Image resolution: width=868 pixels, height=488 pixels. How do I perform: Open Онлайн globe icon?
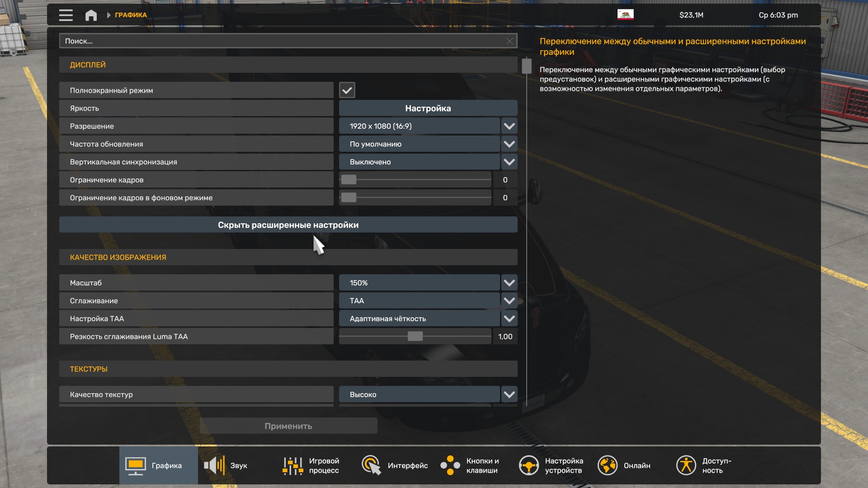(607, 465)
